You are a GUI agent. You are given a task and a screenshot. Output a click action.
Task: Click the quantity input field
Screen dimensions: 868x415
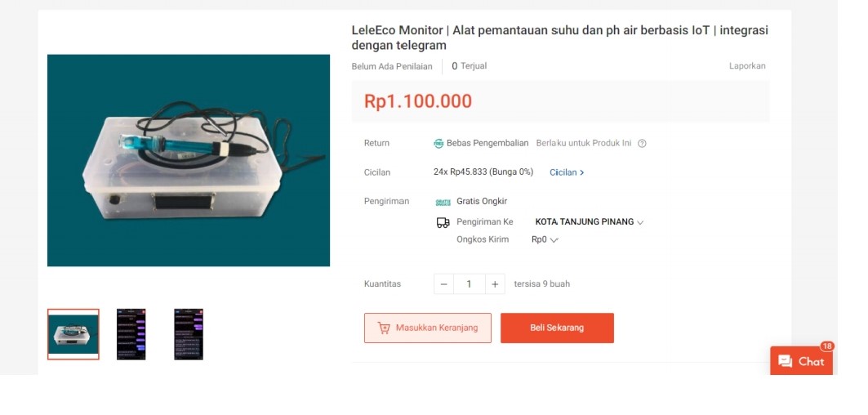tap(470, 284)
